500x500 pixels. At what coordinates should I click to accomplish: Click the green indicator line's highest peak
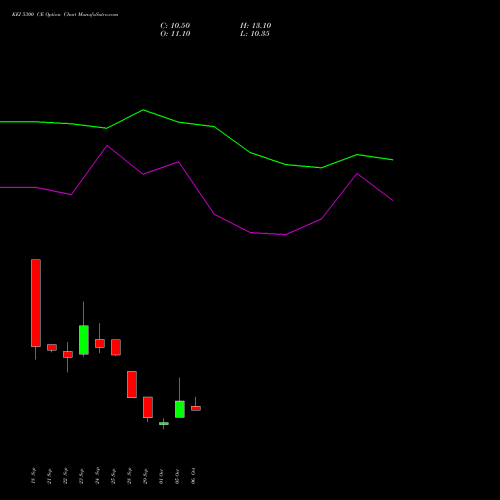(143, 110)
